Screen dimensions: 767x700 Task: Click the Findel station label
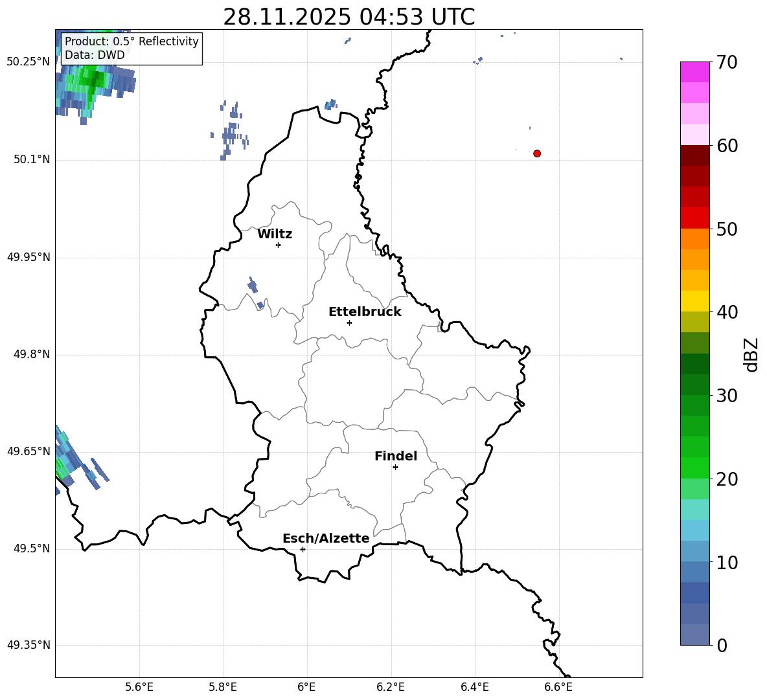point(396,456)
